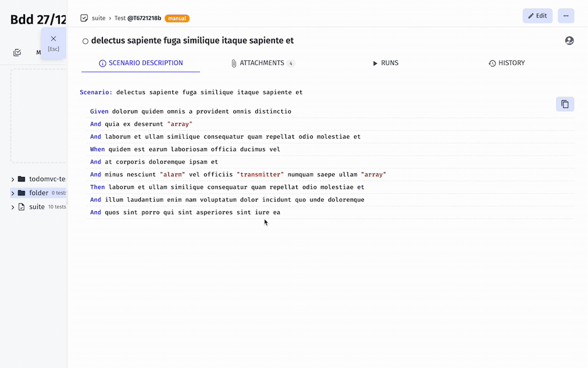Click the test ID @T6721218b
This screenshot has height=368, width=588.
[x=144, y=18]
